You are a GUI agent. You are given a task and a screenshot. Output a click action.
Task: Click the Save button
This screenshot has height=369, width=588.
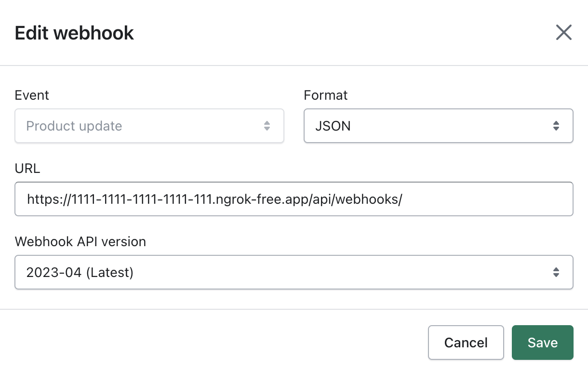click(x=542, y=343)
